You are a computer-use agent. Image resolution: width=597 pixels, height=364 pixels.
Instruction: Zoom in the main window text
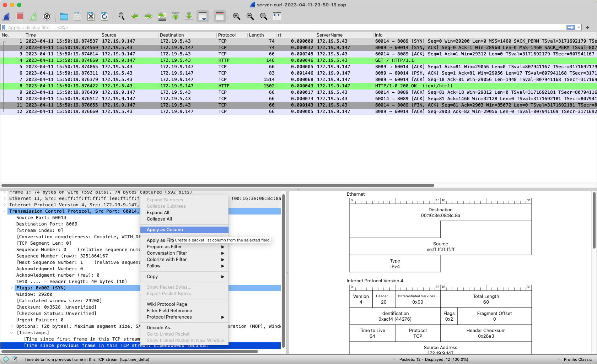[x=237, y=16]
